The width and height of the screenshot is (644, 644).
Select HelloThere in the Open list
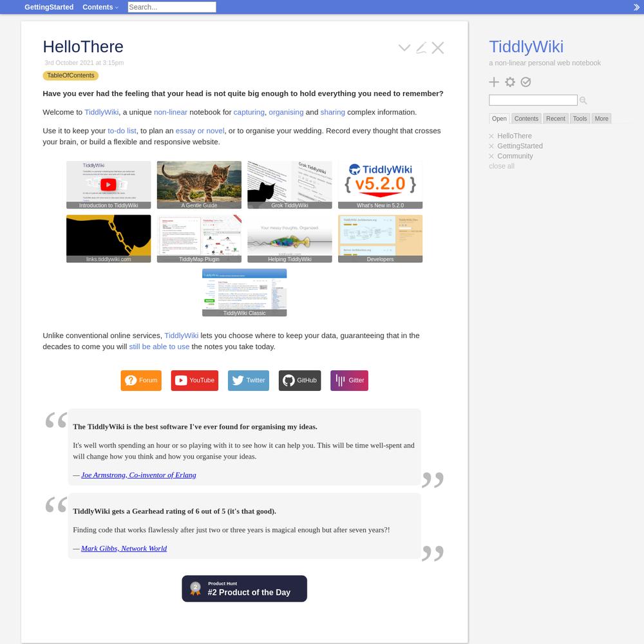pos(514,136)
